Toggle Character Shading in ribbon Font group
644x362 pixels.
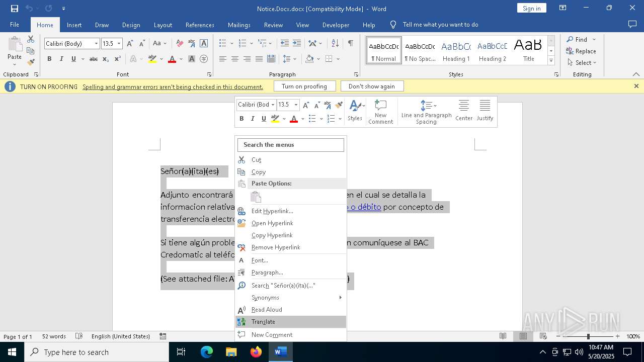(x=192, y=59)
